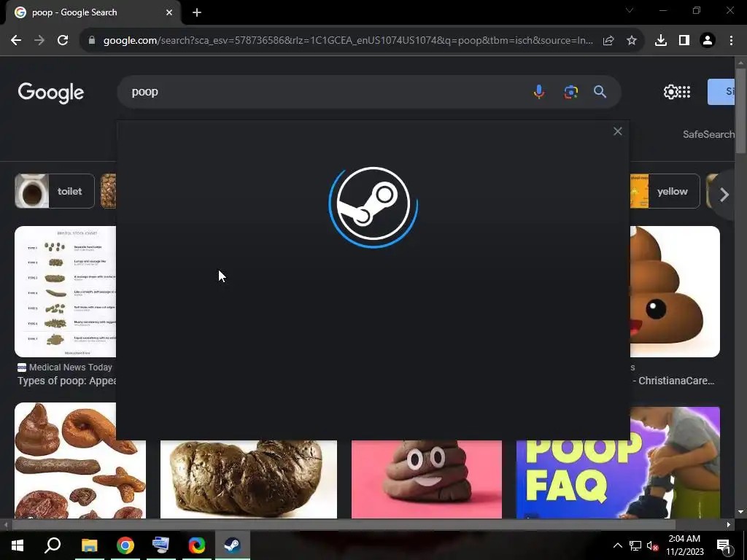View site information lock icon
This screenshot has width=747, height=560.
click(91, 41)
